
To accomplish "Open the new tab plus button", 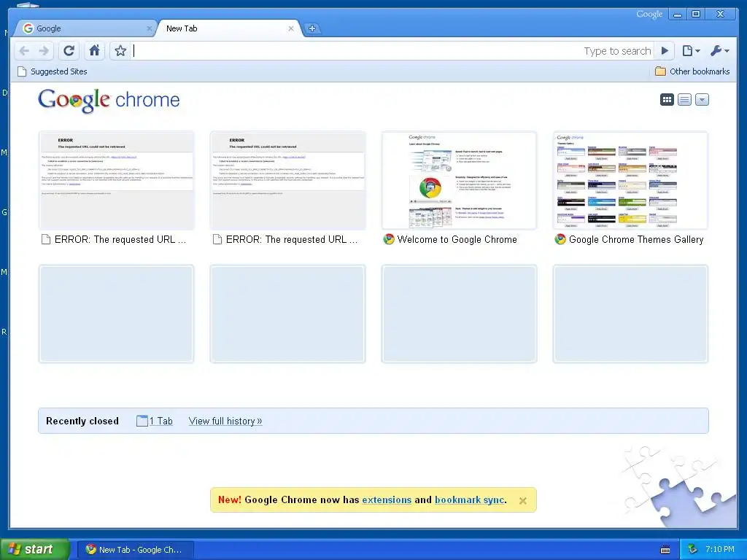I will 312,28.
